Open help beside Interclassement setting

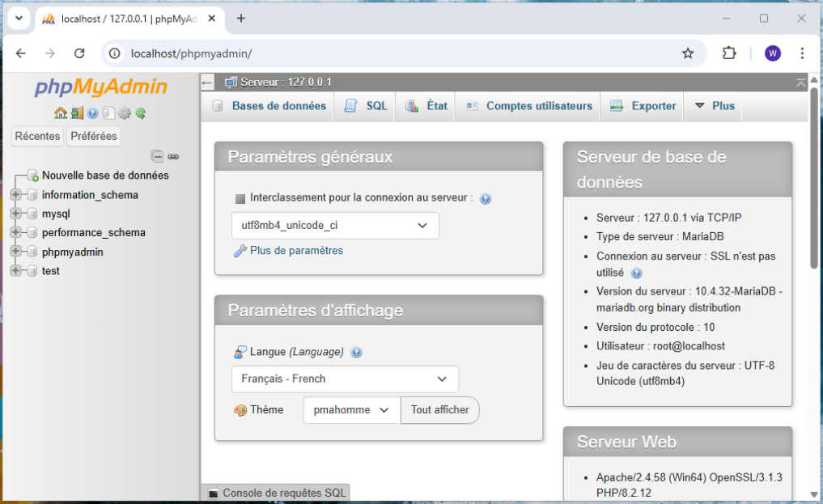485,198
